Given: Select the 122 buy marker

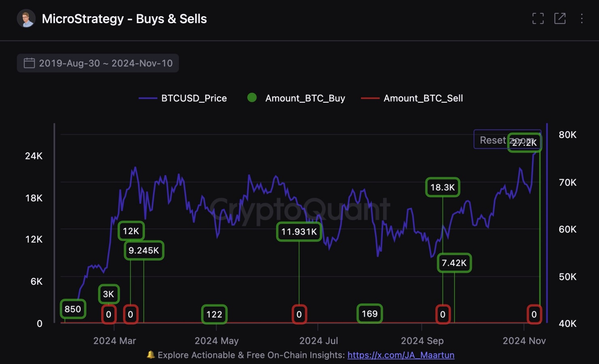Looking at the screenshot, I should tap(214, 314).
